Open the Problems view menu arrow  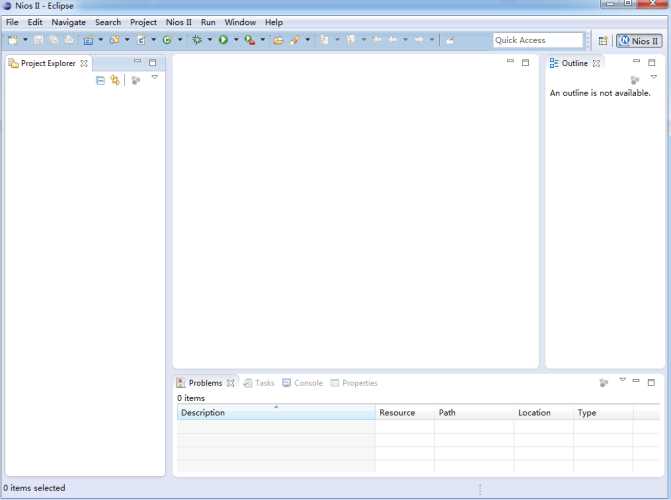623,380
